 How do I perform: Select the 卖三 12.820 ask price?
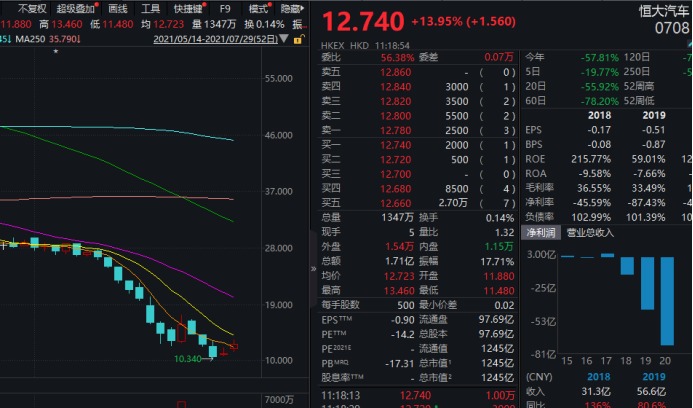(396, 101)
